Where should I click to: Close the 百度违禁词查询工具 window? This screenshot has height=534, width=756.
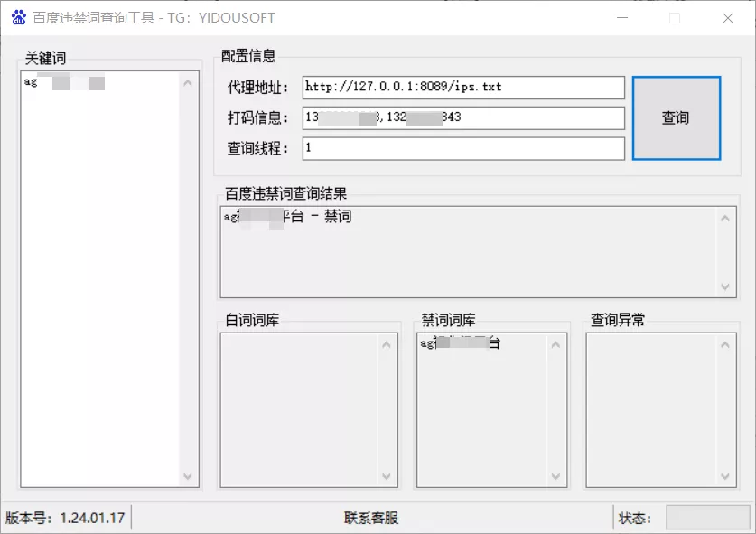click(728, 18)
